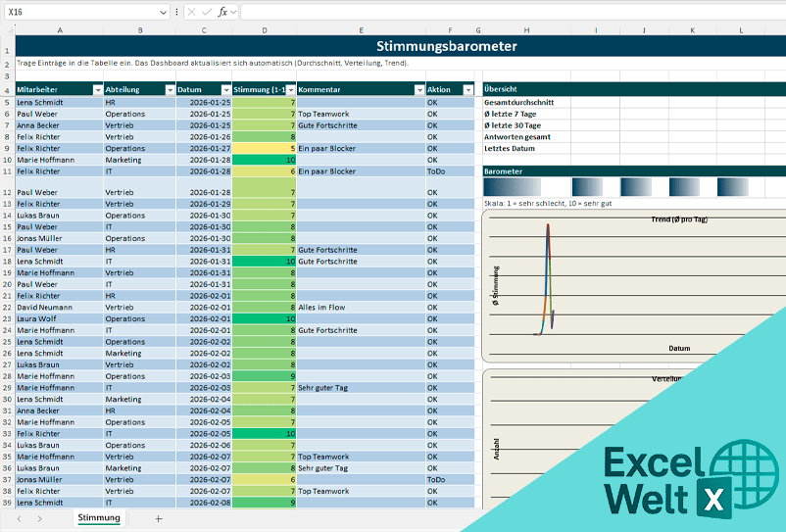Click the next sheet navigation arrow
This screenshot has height=532, width=786.
[39, 518]
